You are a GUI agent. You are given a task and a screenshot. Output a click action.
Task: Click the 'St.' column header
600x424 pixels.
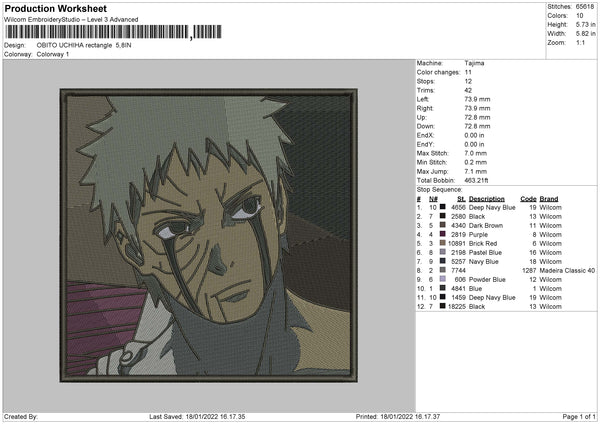coord(461,199)
